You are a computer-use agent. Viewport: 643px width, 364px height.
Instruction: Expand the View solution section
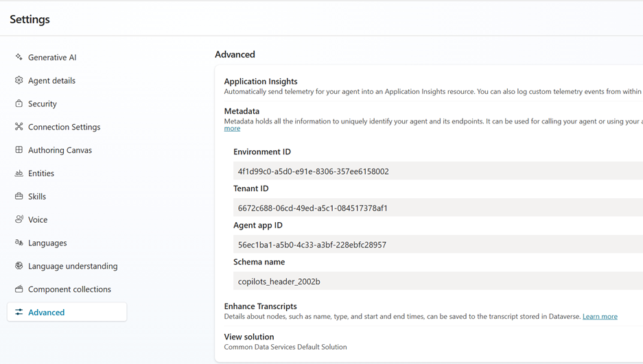[249, 337]
